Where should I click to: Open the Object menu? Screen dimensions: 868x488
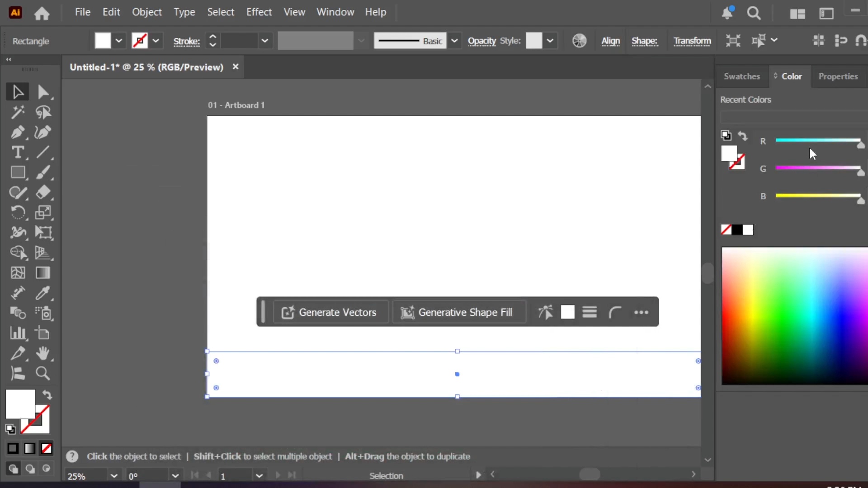click(x=146, y=12)
